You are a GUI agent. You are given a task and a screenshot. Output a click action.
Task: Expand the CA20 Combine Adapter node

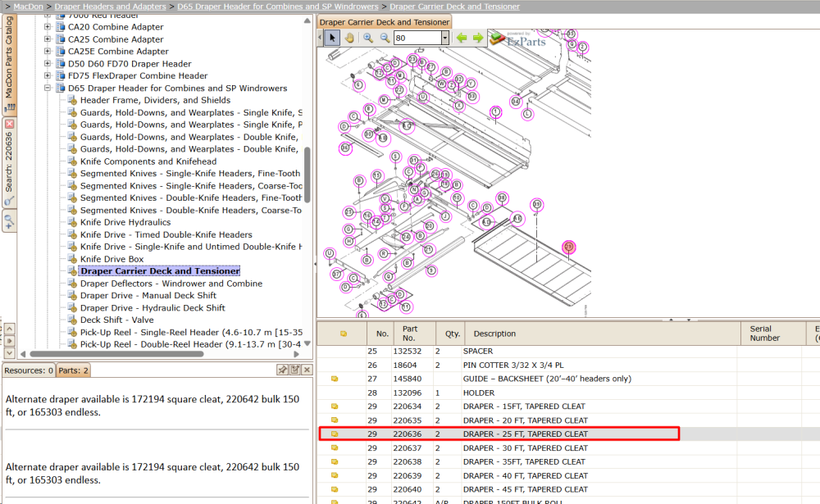48,27
